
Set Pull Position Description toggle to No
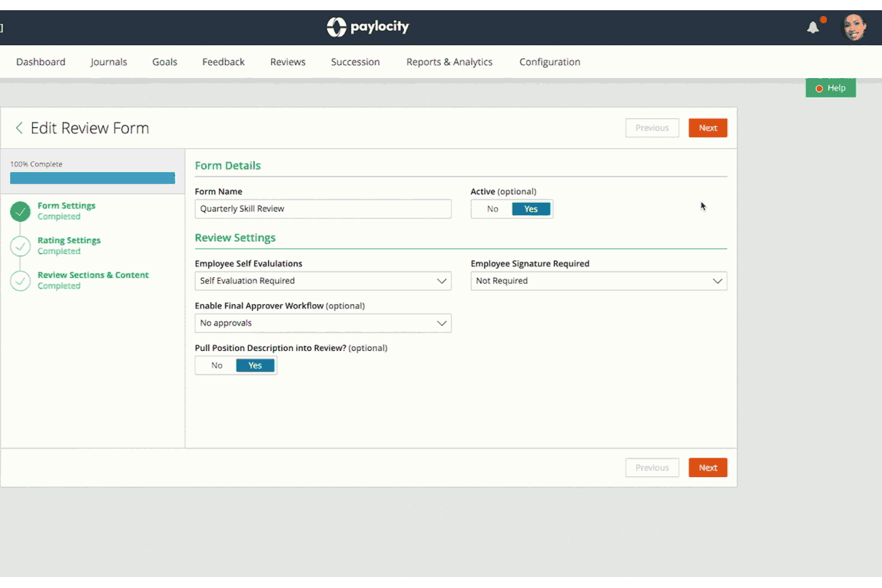(x=217, y=365)
